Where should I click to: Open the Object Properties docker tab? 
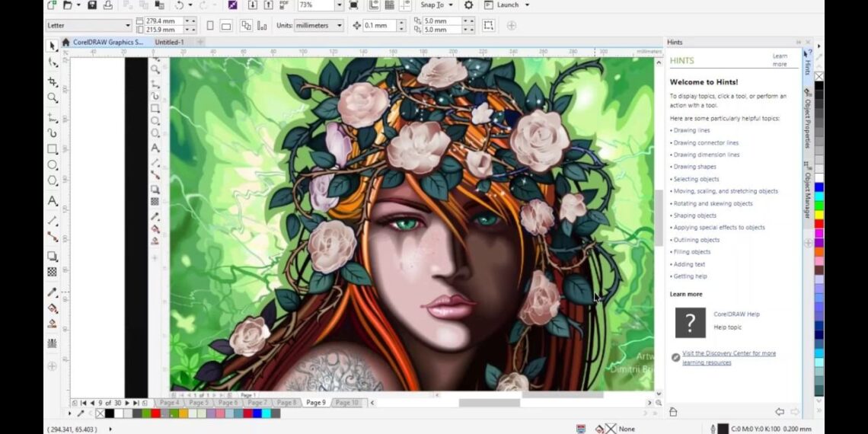(808, 118)
